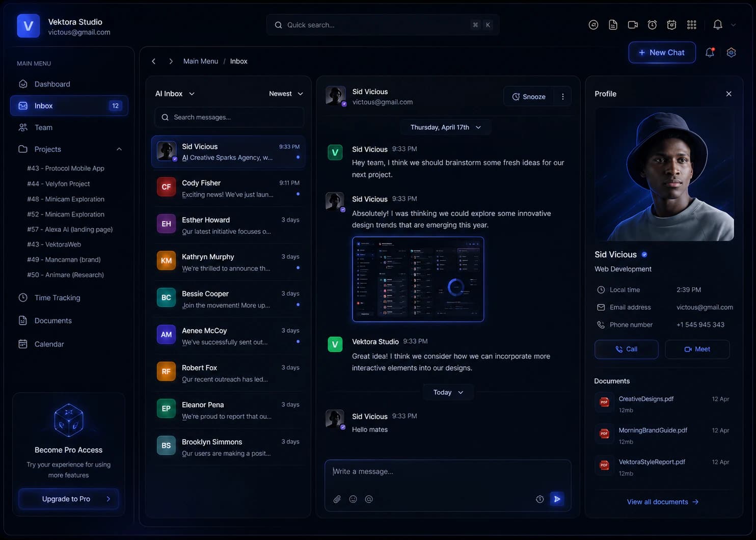Viewport: 756px width, 540px height.
Task: Click the Quick search field
Action: pyautogui.click(x=382, y=25)
